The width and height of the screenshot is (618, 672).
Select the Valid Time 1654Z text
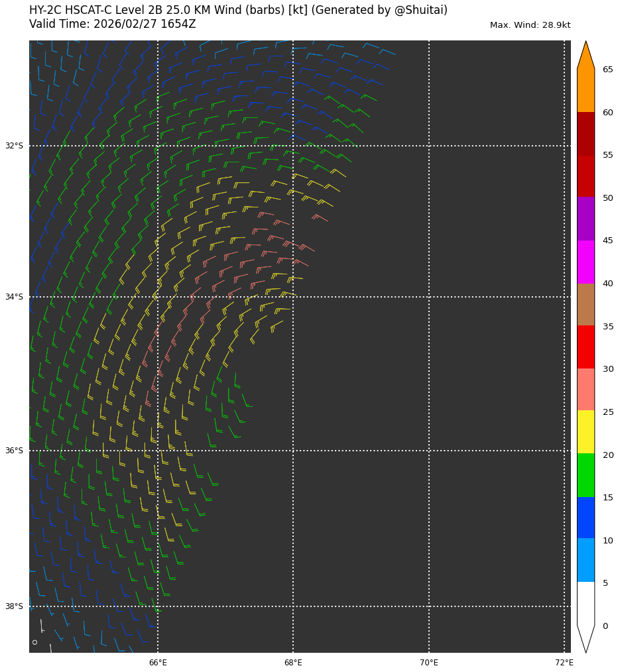point(112,25)
